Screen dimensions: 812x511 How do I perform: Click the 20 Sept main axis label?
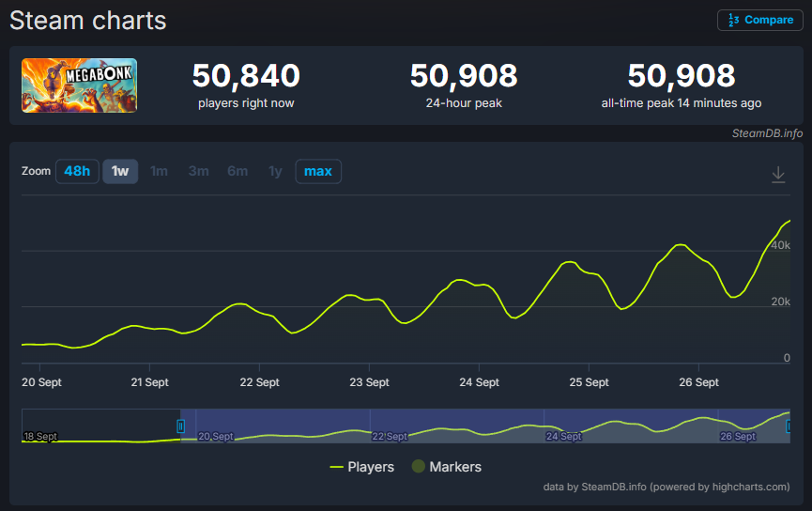pos(41,382)
